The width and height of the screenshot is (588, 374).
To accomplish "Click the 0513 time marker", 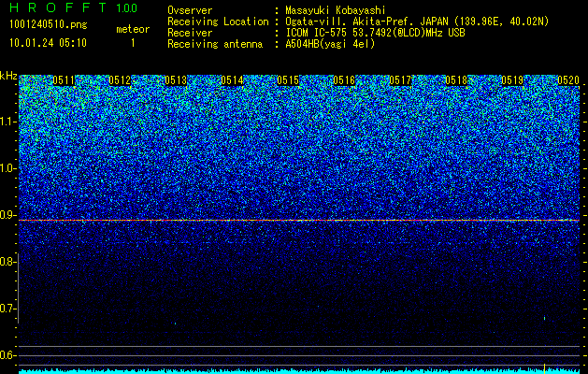I will point(176,80).
